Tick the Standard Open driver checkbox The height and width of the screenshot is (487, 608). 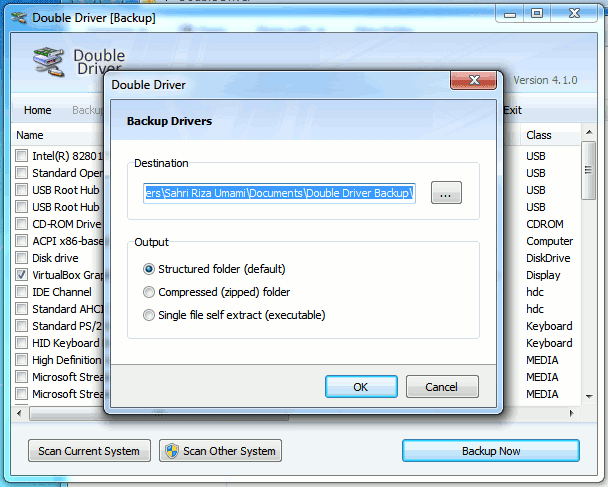tap(21, 173)
